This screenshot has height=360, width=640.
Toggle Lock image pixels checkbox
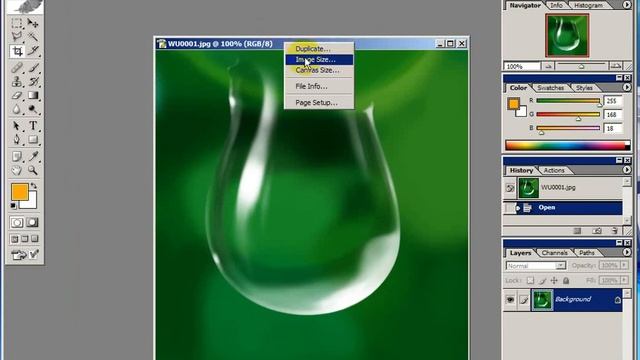click(542, 280)
